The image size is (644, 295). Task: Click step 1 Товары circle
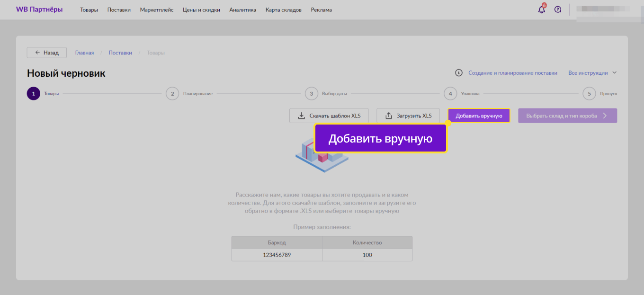click(34, 94)
